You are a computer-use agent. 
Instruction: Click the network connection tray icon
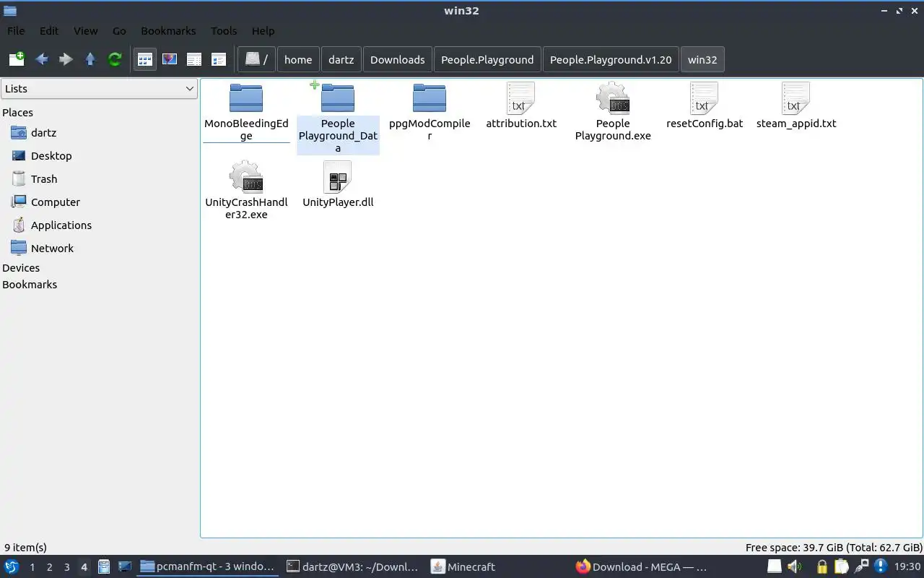pyautogui.click(x=861, y=567)
